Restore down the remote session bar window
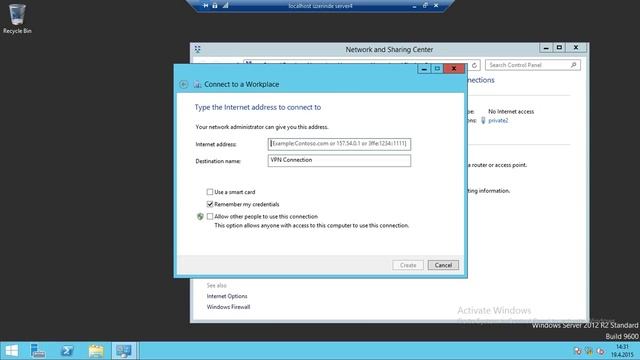 click(425, 6)
